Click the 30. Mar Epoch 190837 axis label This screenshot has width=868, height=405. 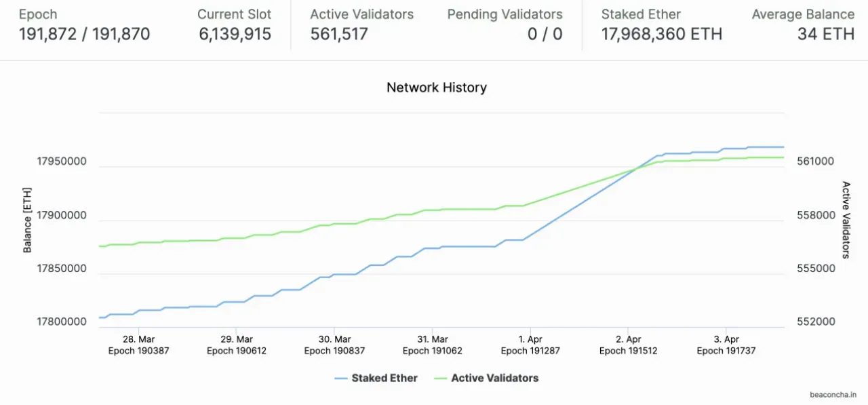point(334,345)
